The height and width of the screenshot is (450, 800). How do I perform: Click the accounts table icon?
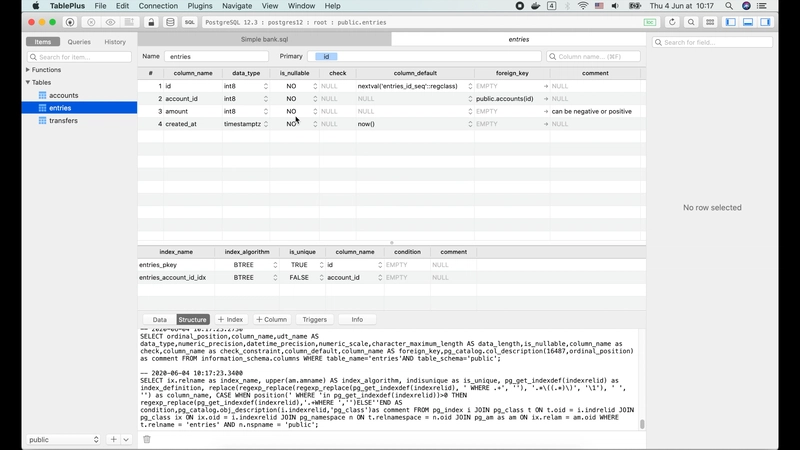43,95
